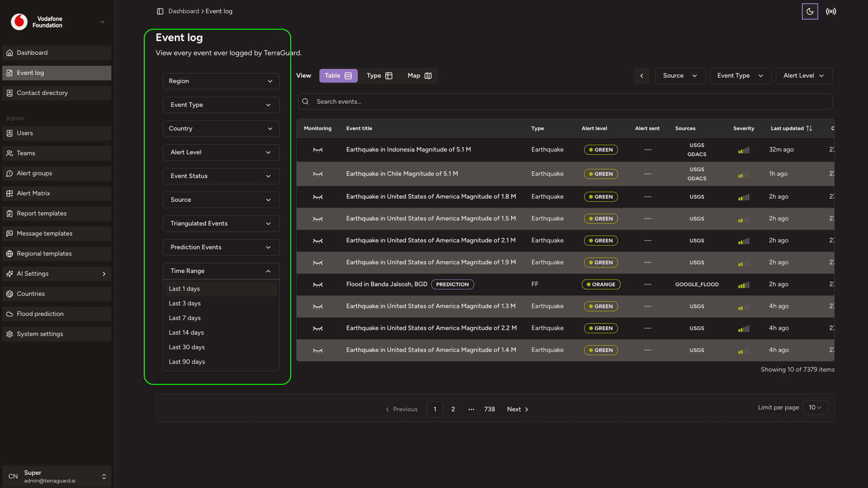This screenshot has height=488, width=868.
Task: Go to page 2
Action: pyautogui.click(x=453, y=409)
